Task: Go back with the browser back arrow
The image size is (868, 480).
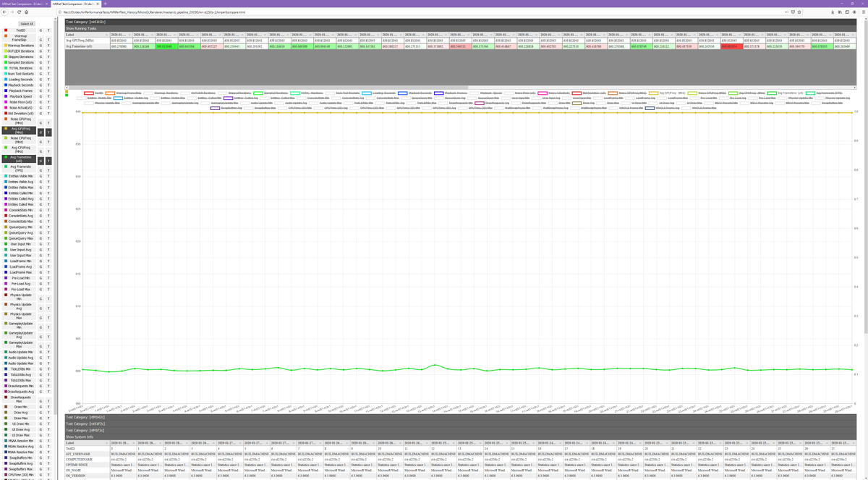Action: (x=5, y=12)
